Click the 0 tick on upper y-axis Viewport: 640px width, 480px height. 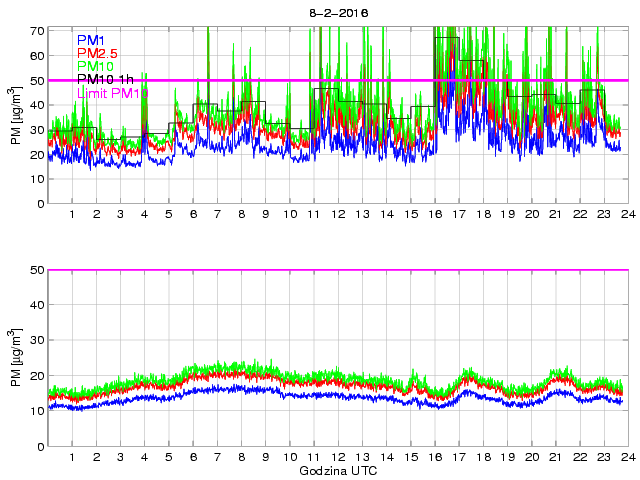click(39, 204)
